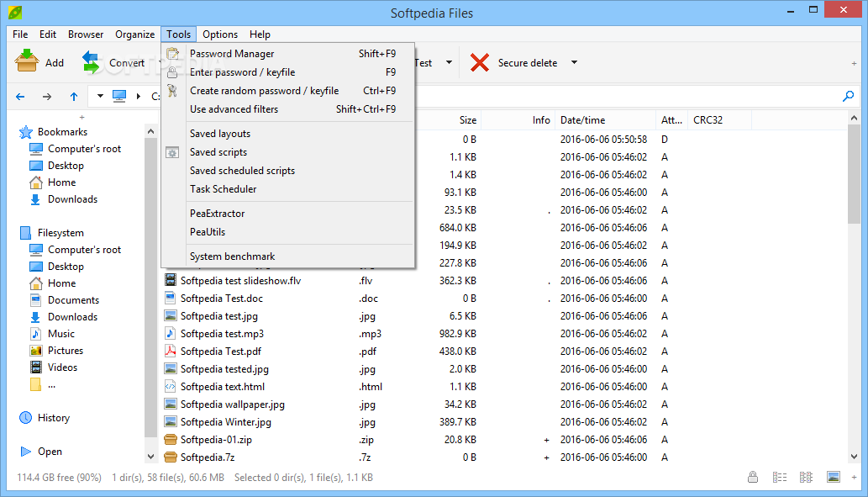Click the Bookmarks star icon
The image size is (868, 497).
coord(25,132)
